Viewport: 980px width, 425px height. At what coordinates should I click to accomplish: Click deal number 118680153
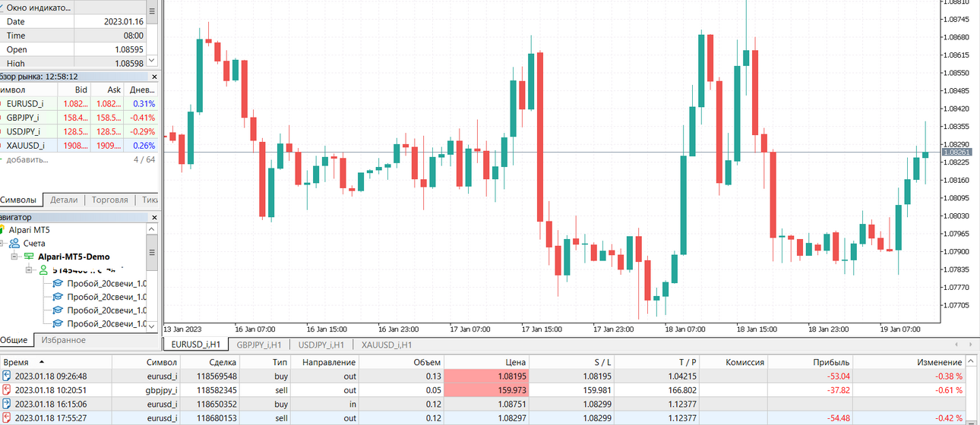click(217, 417)
